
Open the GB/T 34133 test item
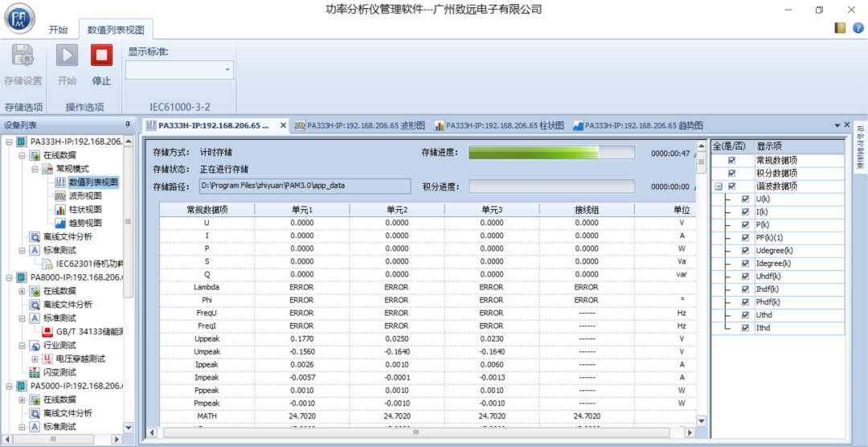(x=90, y=331)
